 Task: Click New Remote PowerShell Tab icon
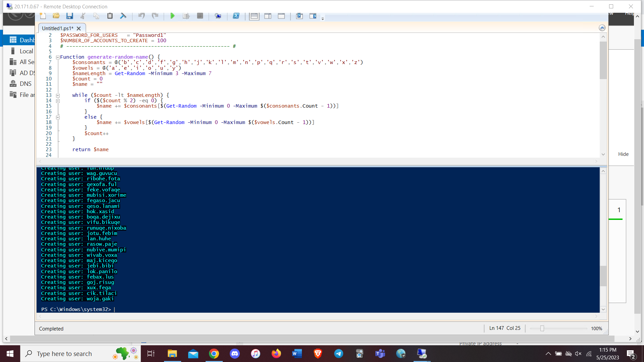[218, 16]
